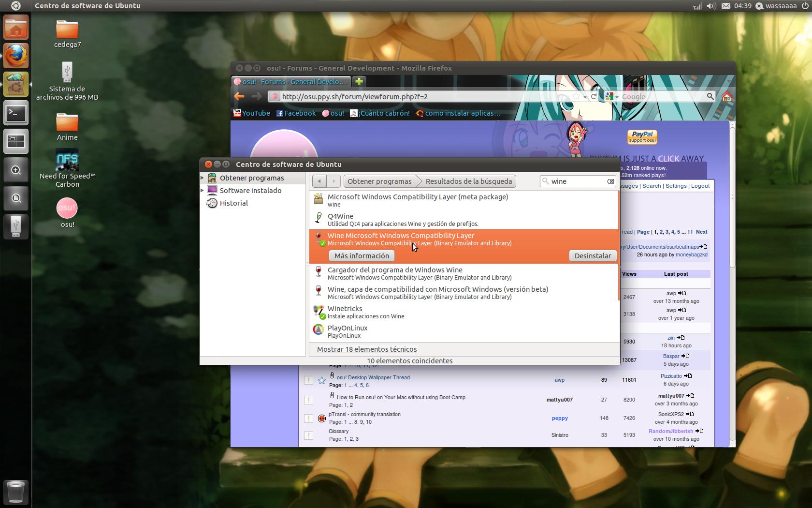Launch osu! desktop shortcut
The image size is (812, 508).
coord(67,213)
